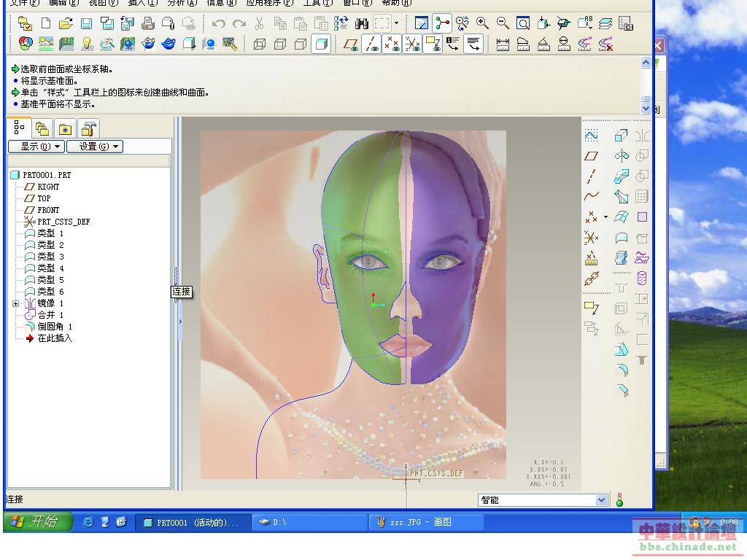Click the 开始 Start button

(38, 521)
